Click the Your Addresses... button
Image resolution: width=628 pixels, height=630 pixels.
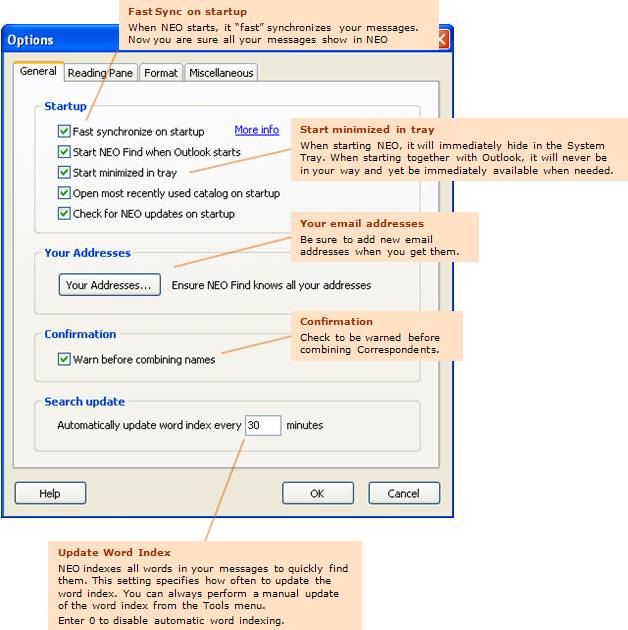click(109, 285)
